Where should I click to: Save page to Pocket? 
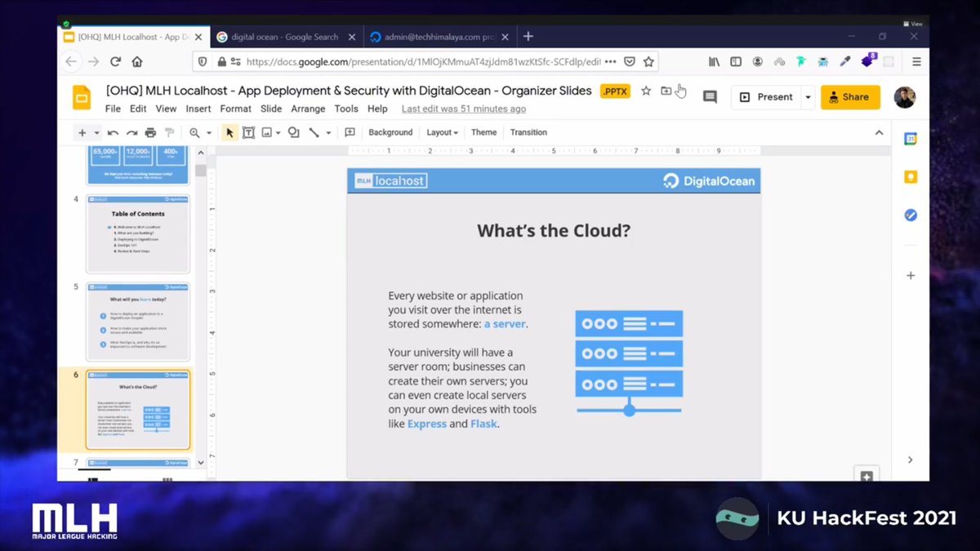(630, 61)
